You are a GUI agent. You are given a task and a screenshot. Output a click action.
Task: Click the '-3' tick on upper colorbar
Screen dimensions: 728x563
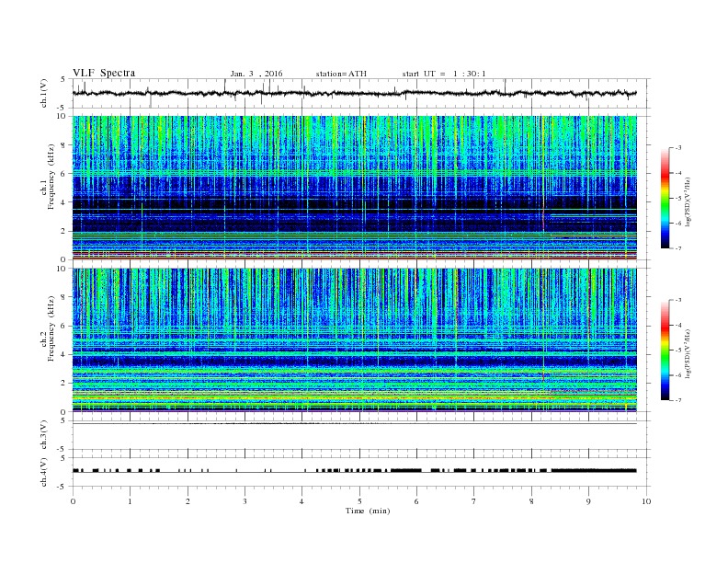(x=677, y=148)
